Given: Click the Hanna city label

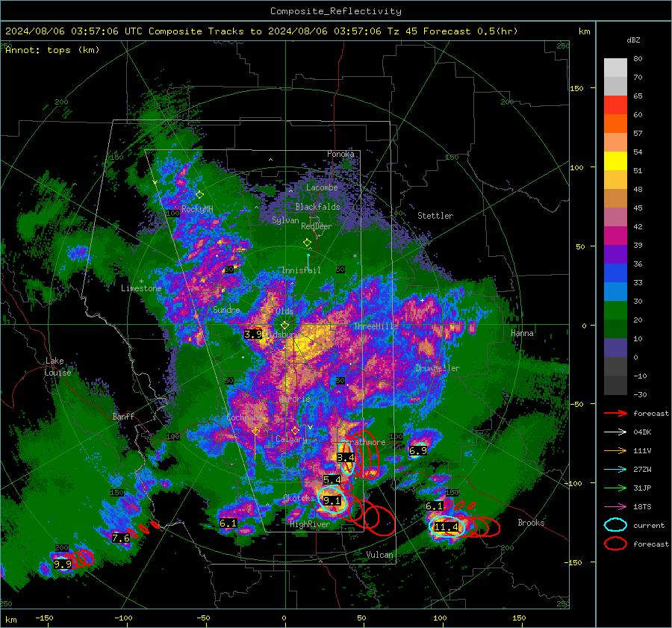Looking at the screenshot, I should [x=522, y=333].
